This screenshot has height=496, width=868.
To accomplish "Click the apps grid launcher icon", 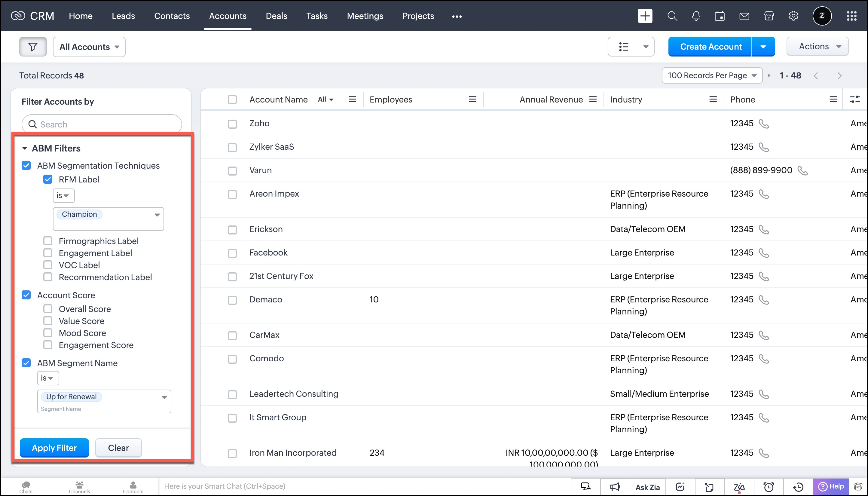I will pos(851,16).
